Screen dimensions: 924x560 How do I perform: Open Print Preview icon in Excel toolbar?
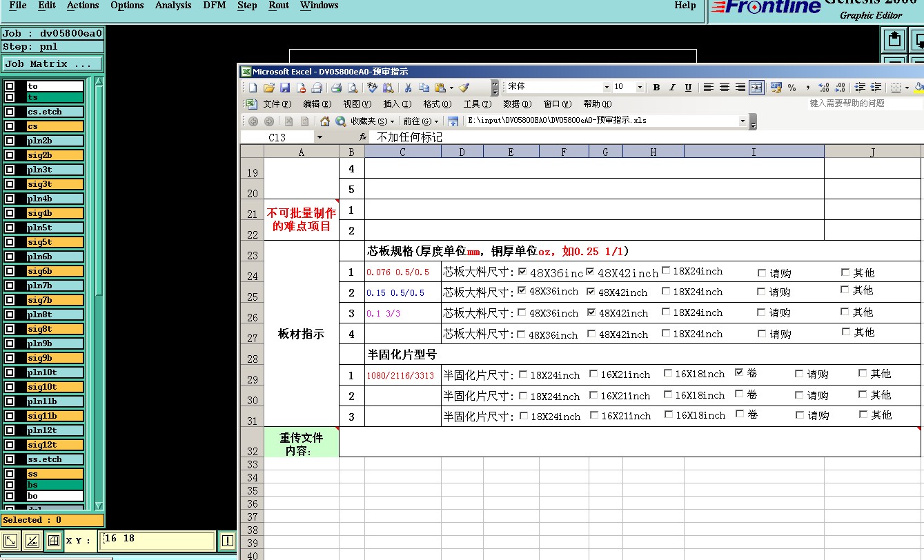coord(352,88)
